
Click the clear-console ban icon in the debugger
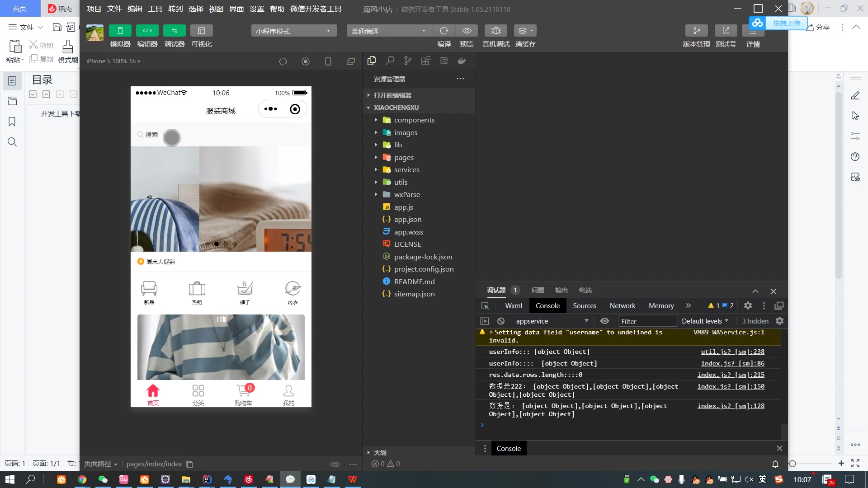500,321
